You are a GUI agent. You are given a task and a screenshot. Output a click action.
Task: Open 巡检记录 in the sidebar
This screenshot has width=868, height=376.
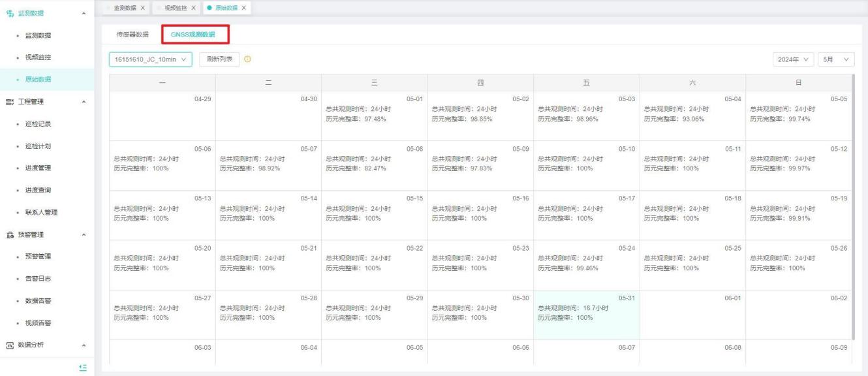pos(39,123)
